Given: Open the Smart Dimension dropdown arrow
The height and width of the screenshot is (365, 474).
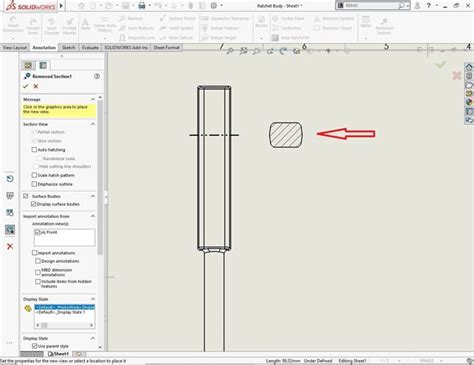Looking at the screenshot, I should pos(13,38).
